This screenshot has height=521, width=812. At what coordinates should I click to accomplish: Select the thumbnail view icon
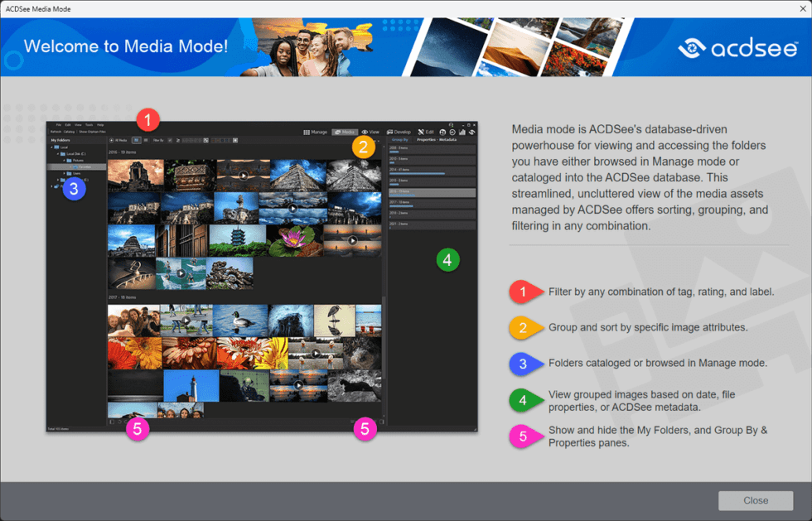coord(136,140)
